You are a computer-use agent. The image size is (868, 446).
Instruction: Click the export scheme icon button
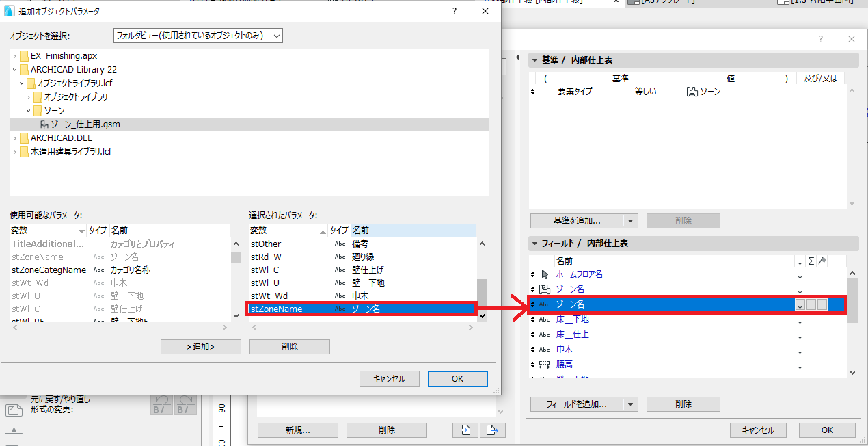(x=492, y=430)
